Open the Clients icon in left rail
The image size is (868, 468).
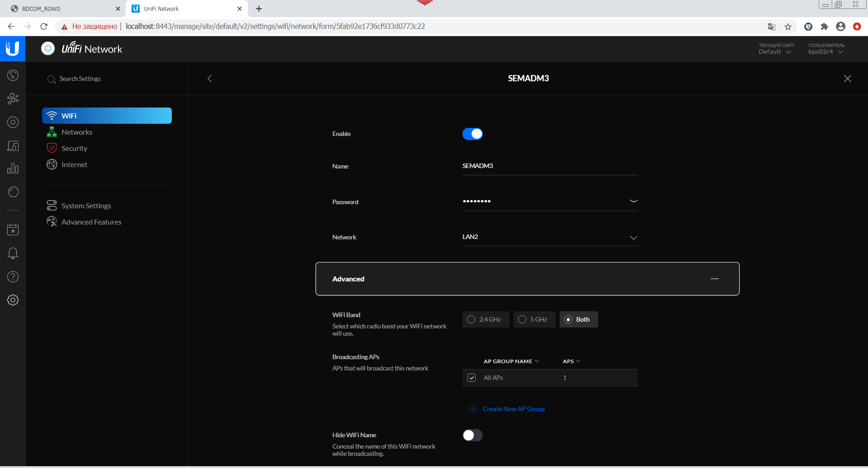(13, 146)
